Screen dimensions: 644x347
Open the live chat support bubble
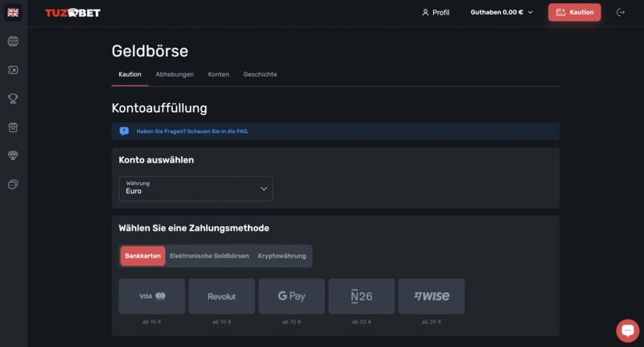click(627, 330)
